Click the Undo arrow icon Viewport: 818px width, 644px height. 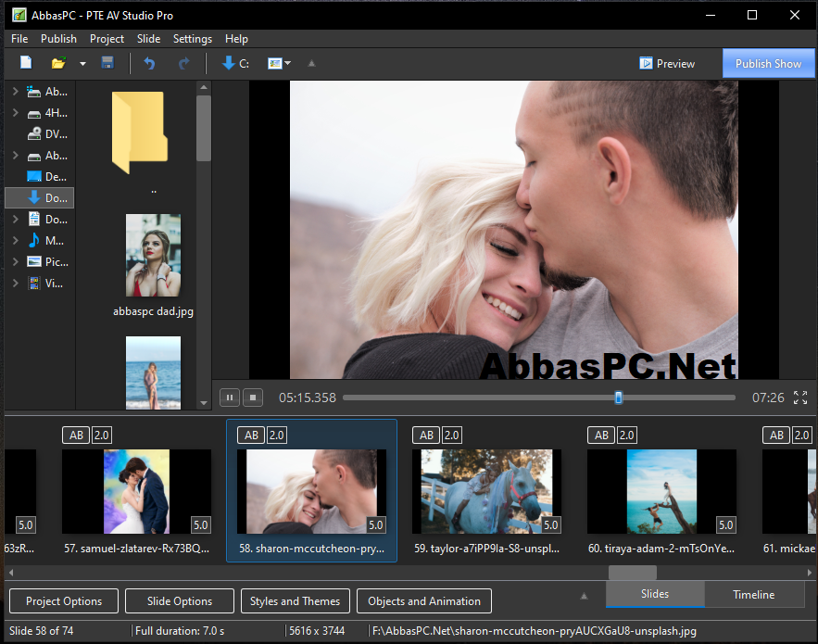coord(150,64)
